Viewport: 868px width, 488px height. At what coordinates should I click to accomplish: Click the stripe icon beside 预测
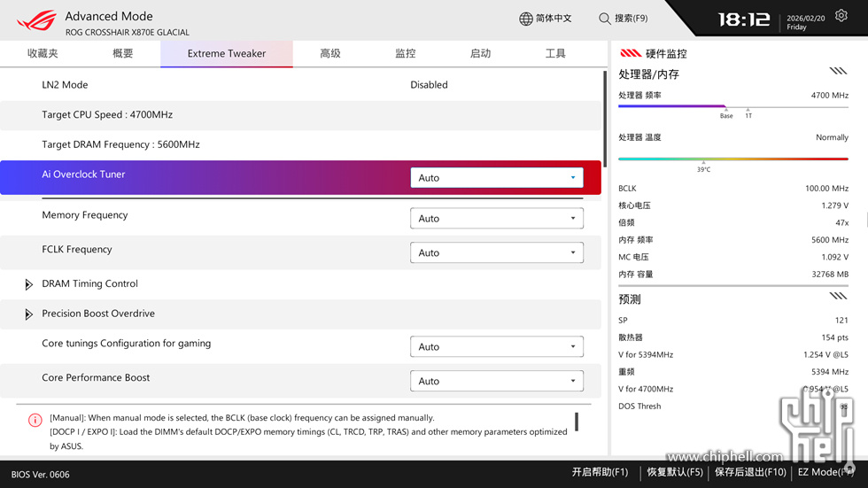[838, 297]
